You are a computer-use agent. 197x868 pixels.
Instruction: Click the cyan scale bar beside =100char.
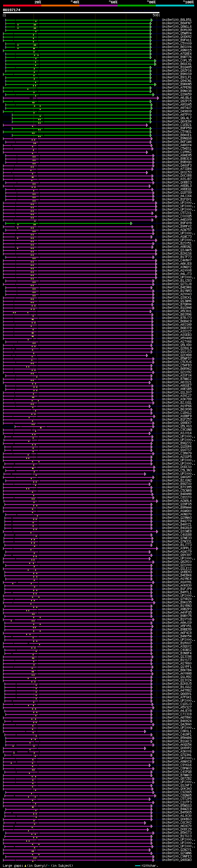[137, 865]
